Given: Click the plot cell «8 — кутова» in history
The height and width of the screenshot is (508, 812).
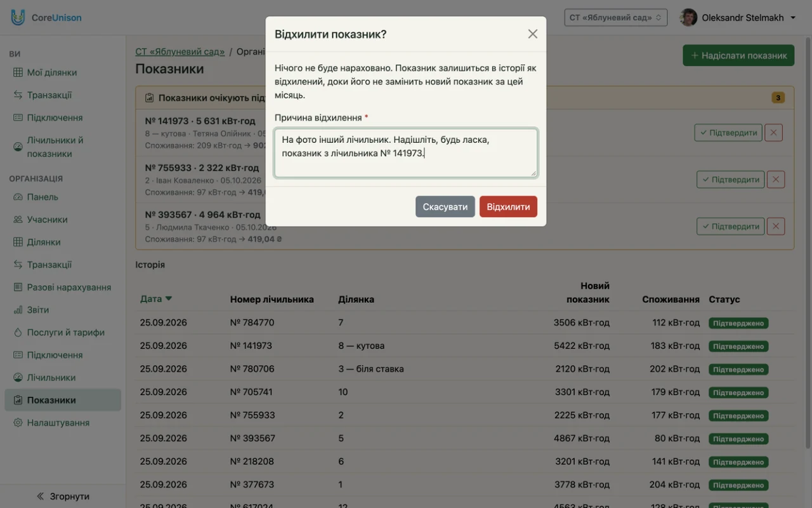Looking at the screenshot, I should 361,346.
